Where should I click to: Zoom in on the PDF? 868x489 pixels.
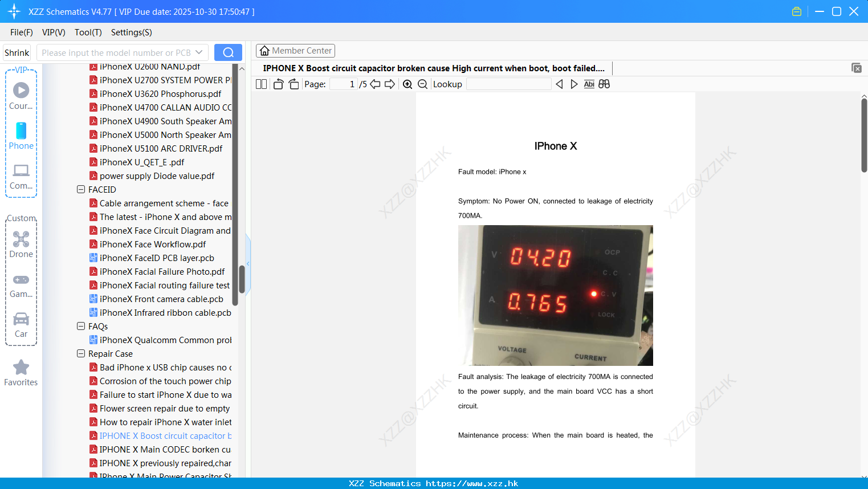click(x=407, y=84)
